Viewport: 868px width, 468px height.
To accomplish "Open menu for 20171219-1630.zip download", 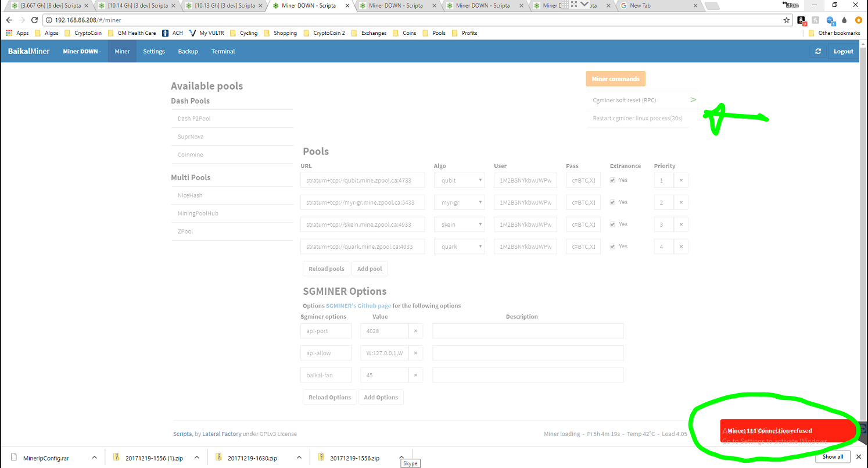I will (299, 458).
